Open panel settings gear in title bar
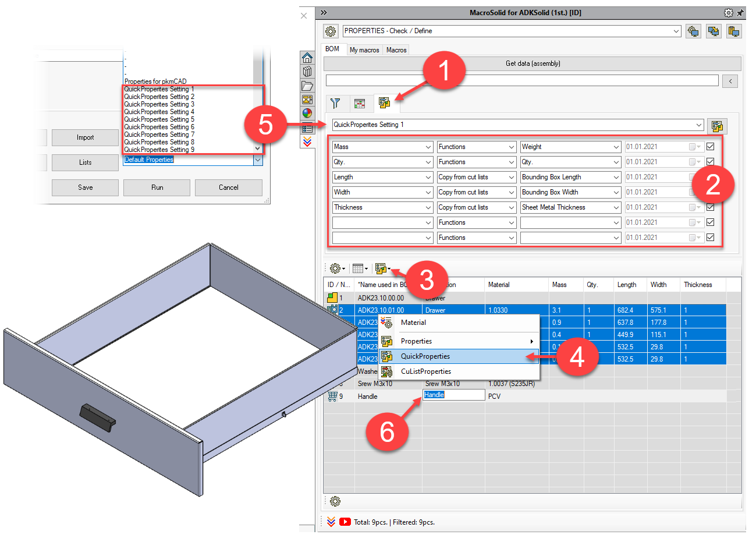756x538 pixels. coord(729,13)
